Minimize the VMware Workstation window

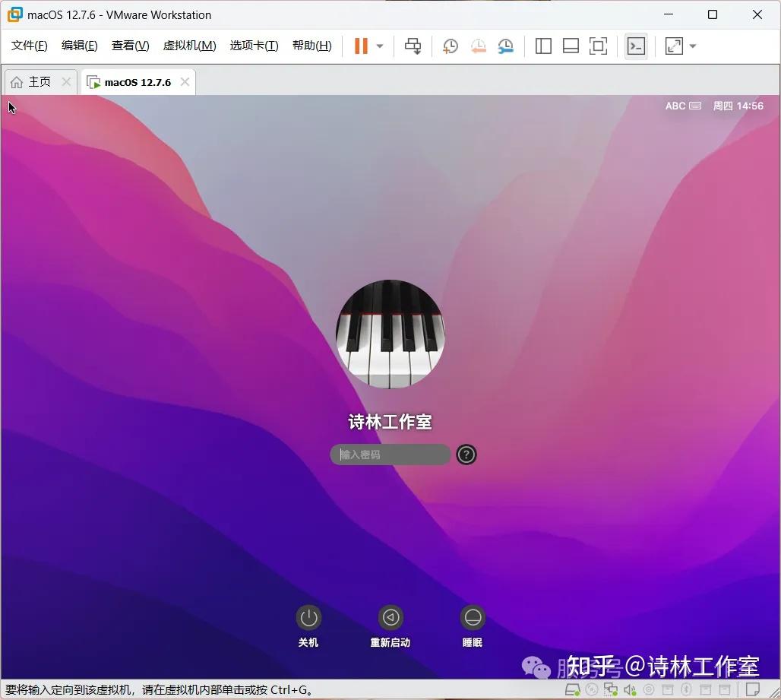click(669, 14)
